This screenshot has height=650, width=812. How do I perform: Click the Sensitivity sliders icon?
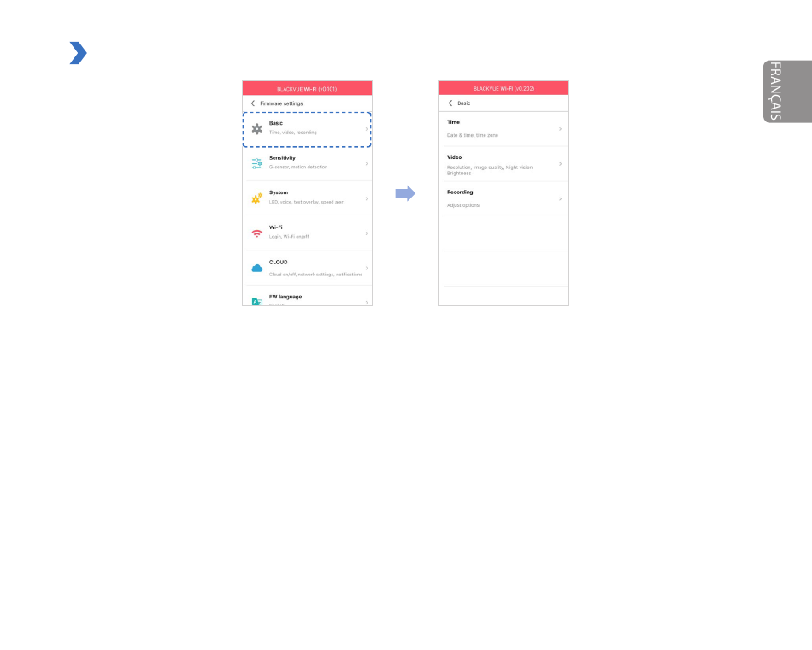point(256,163)
